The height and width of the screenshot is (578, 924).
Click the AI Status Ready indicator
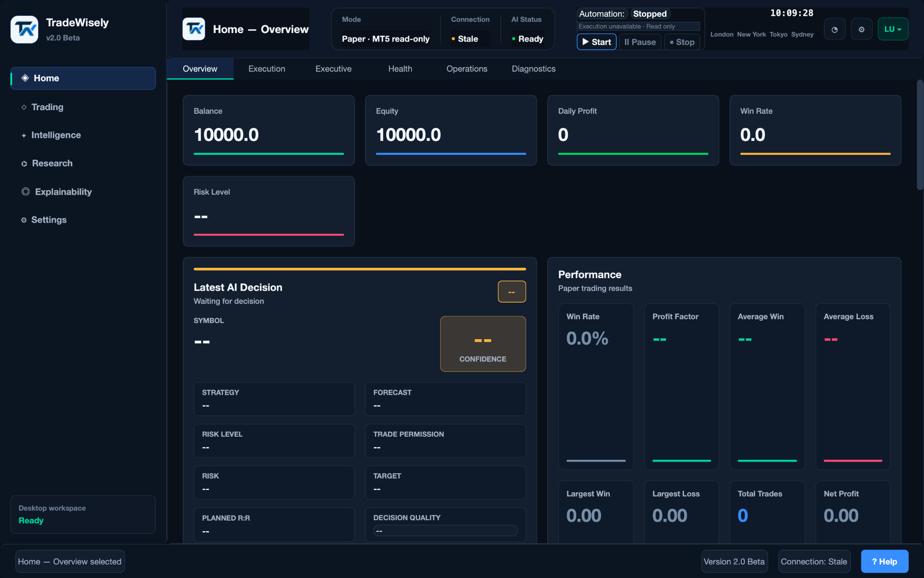click(x=527, y=39)
